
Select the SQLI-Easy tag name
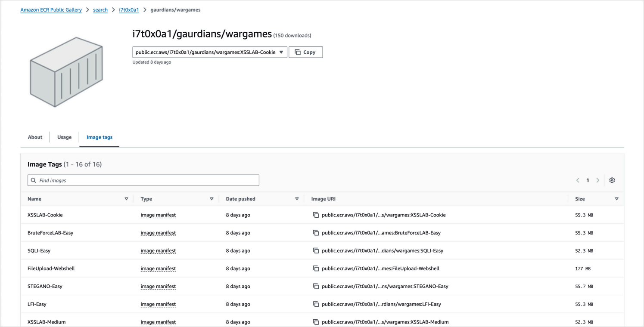[39, 251]
